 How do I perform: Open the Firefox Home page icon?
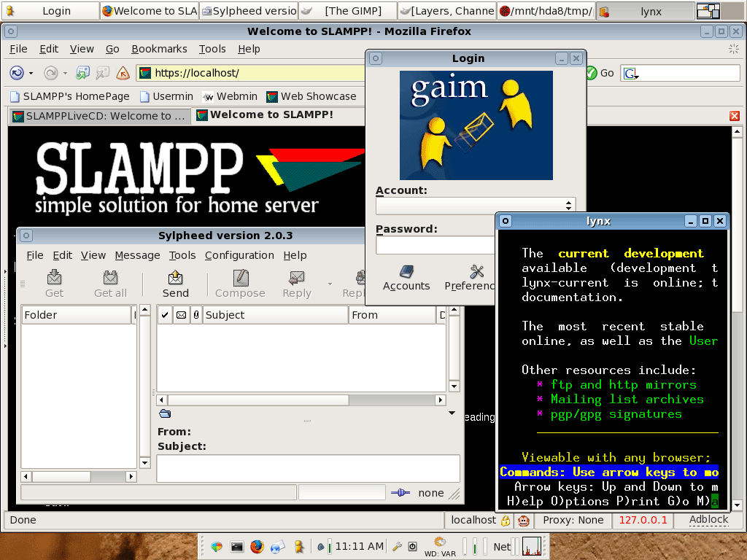pos(123,73)
